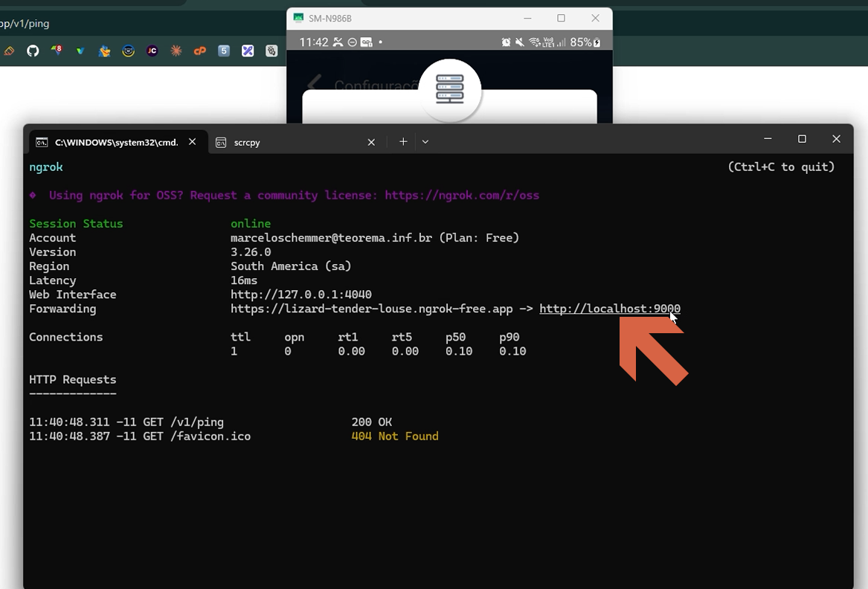Image resolution: width=868 pixels, height=589 pixels.
Task: Open the https://ngrok.com/r/oss link
Action: coord(462,196)
